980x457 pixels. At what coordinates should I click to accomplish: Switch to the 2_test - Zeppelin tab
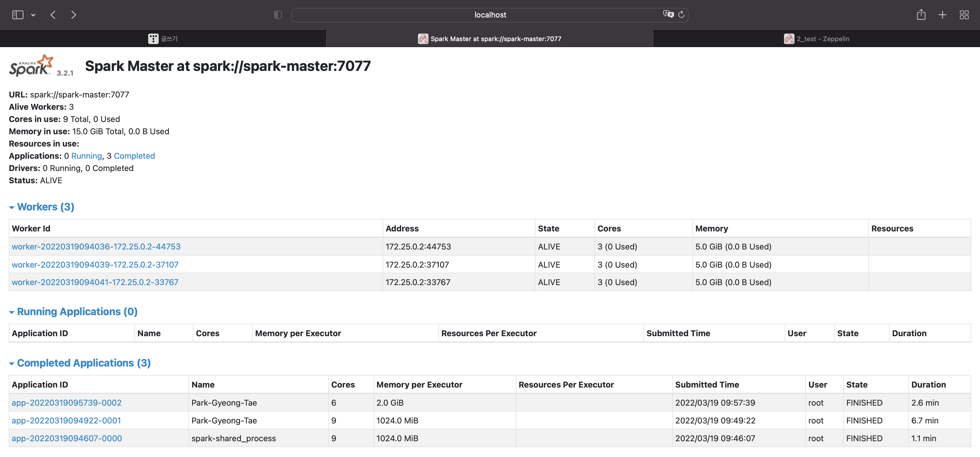[x=816, y=39]
